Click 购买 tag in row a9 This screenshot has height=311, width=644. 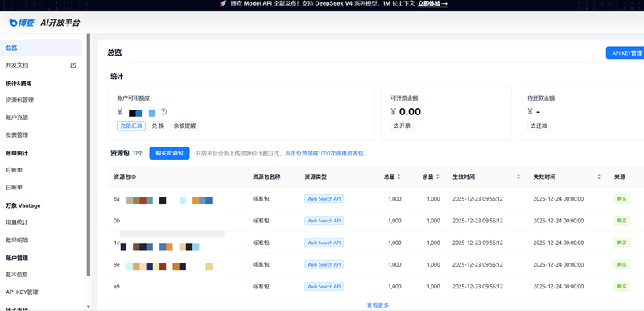coord(621,286)
